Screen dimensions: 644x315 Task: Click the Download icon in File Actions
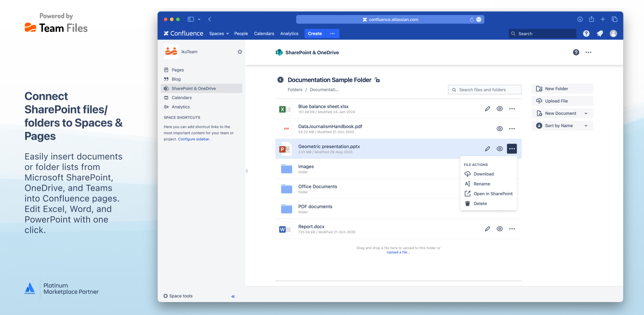pos(468,174)
